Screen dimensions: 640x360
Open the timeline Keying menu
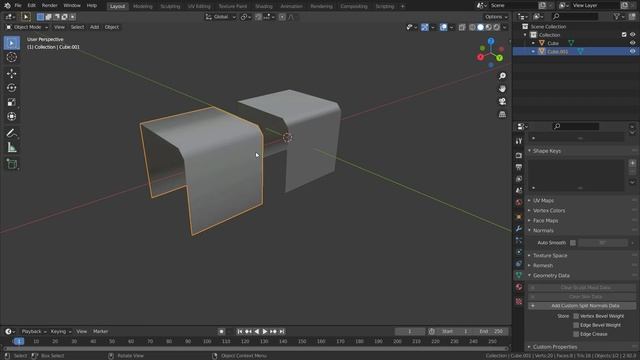coord(60,331)
